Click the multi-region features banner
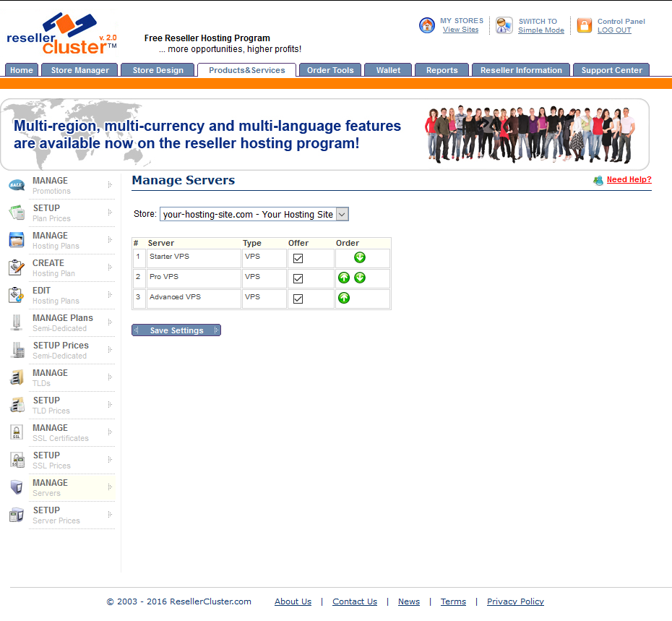This screenshot has width=672, height=621. (324, 134)
